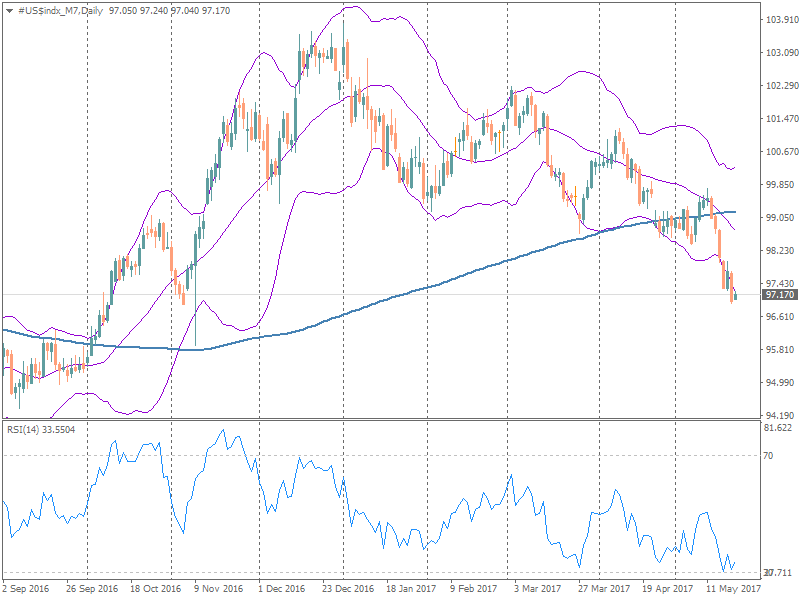The image size is (800, 600).
Task: Select the 1 Dec 2016 date label
Action: coord(282,589)
